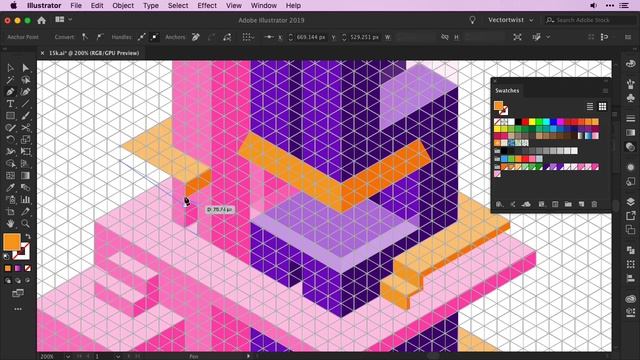640x360 pixels.
Task: Select the Hand tool
Action: [11, 223]
